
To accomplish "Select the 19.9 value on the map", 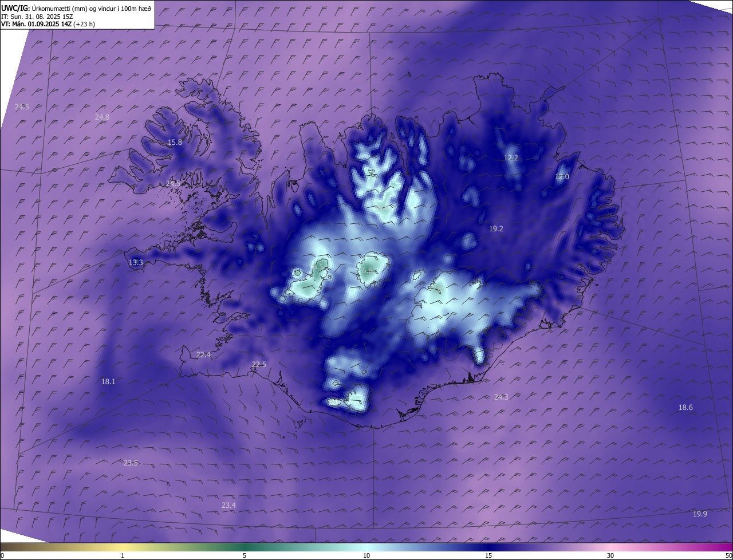I will [700, 514].
